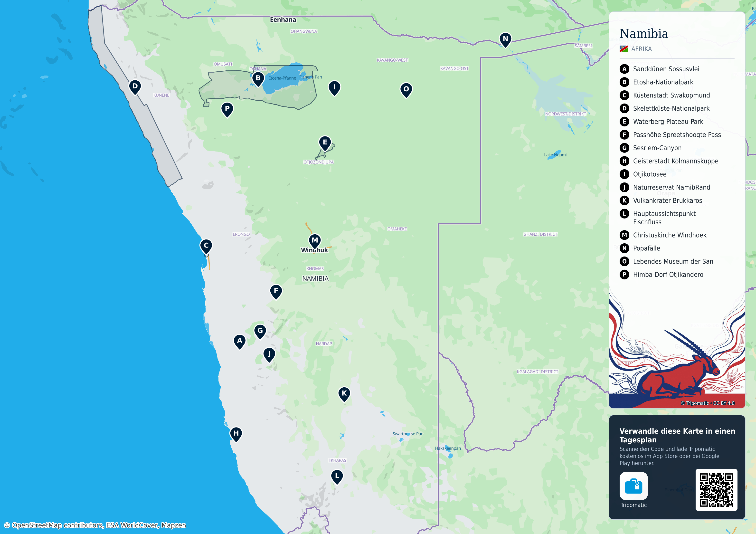Click Tripomatic CC BY 4.0 credit
The height and width of the screenshot is (534, 756).
tap(708, 403)
